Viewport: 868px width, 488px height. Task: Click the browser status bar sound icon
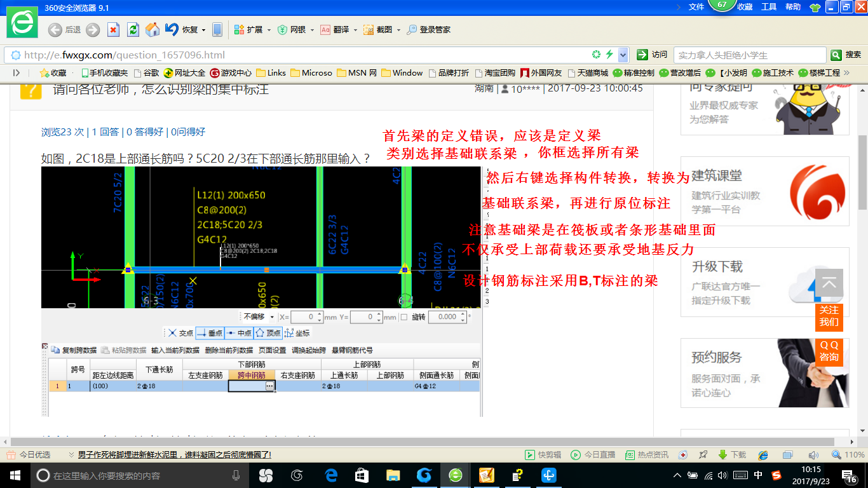[x=813, y=455]
